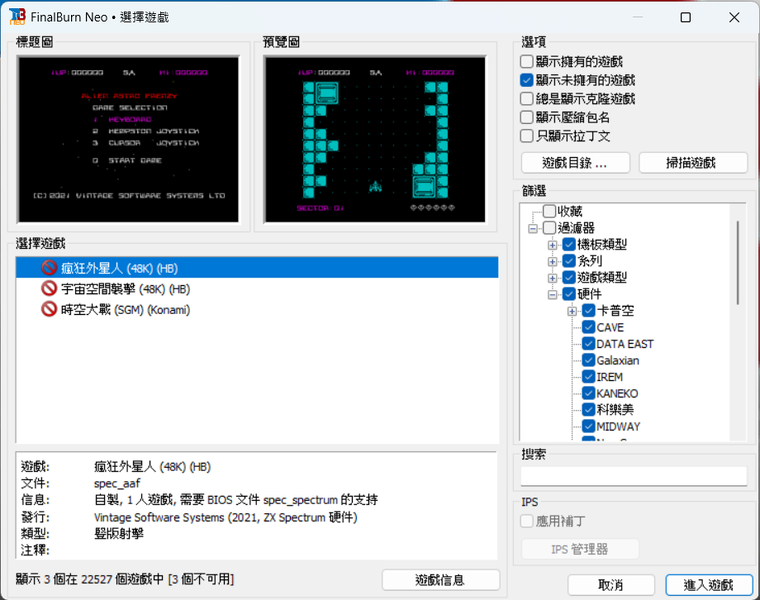Uncheck 科樂美 hardware checkbox
Screen dimensions: 760x600
pyautogui.click(x=588, y=410)
